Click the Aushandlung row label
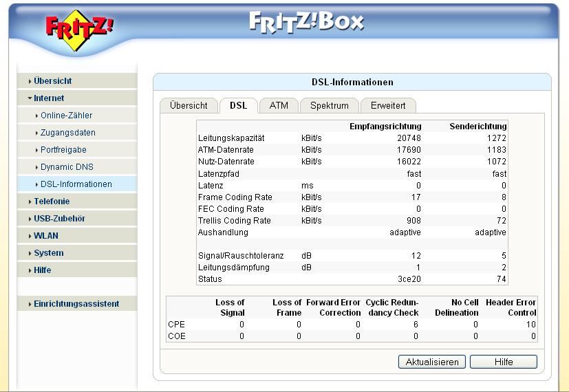This screenshot has height=392, width=569. pyautogui.click(x=223, y=232)
